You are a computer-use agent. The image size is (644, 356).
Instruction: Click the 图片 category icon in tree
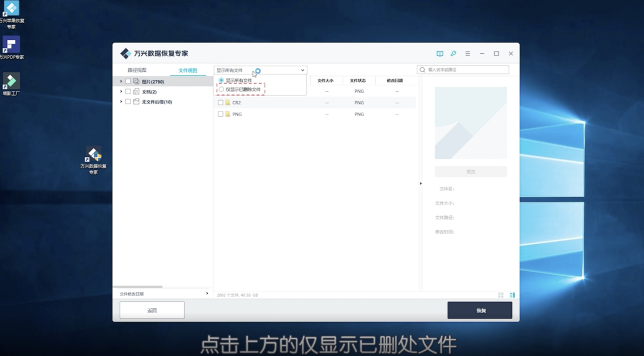click(x=136, y=81)
